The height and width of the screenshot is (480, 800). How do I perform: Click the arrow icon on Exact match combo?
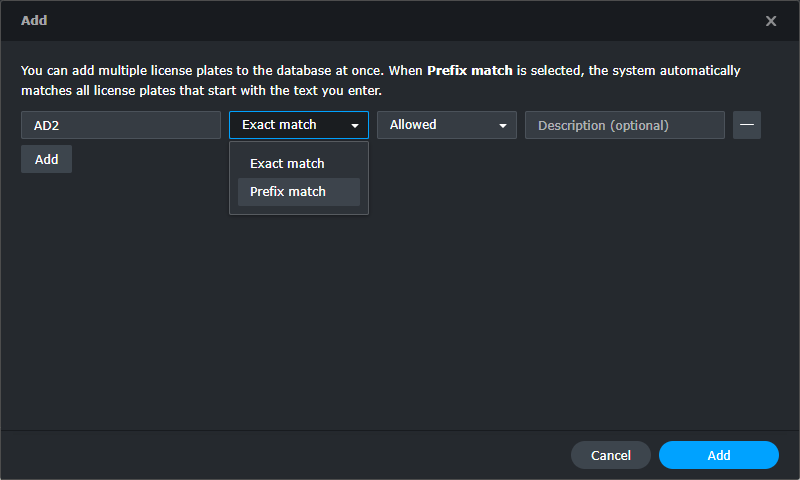pyautogui.click(x=355, y=125)
